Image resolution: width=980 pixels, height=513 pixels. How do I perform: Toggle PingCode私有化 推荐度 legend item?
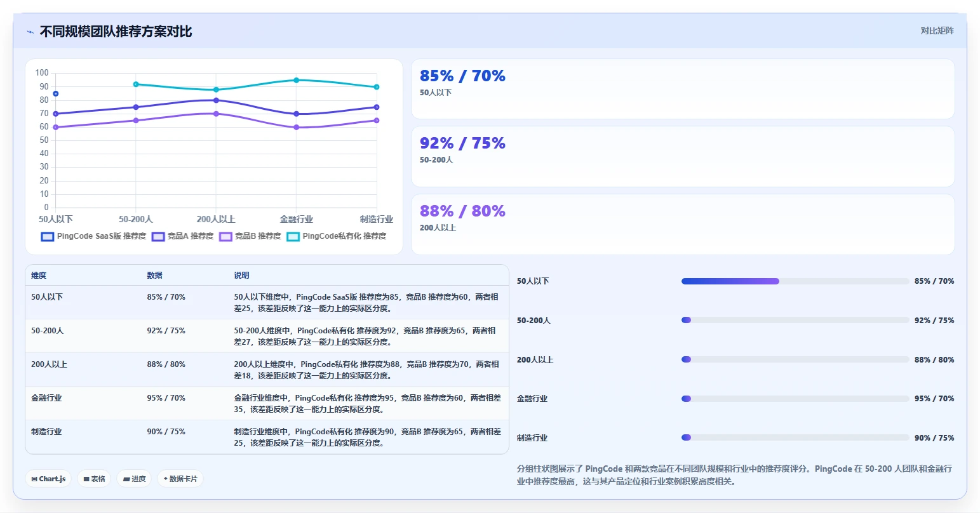pos(337,236)
